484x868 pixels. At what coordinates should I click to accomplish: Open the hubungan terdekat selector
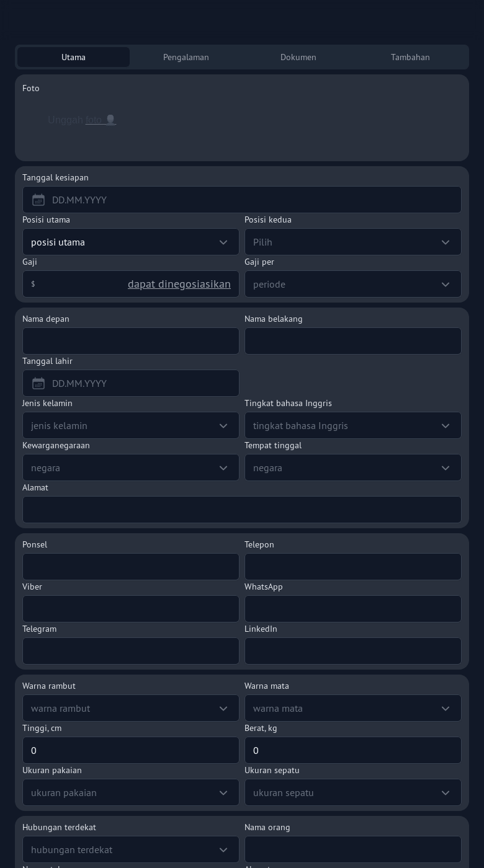coord(130,849)
